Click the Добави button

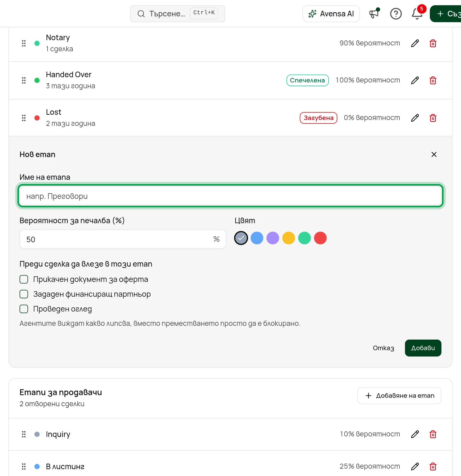tap(423, 348)
